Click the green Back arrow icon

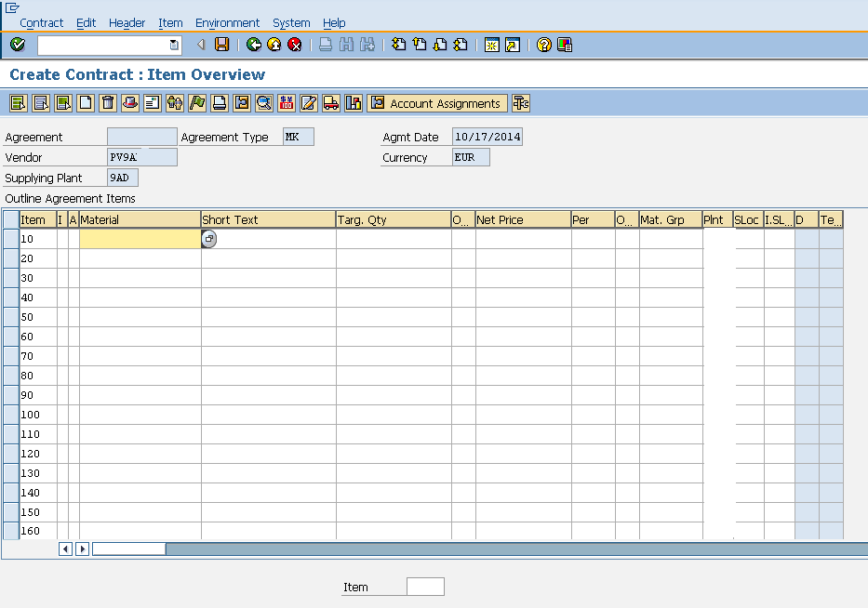254,45
